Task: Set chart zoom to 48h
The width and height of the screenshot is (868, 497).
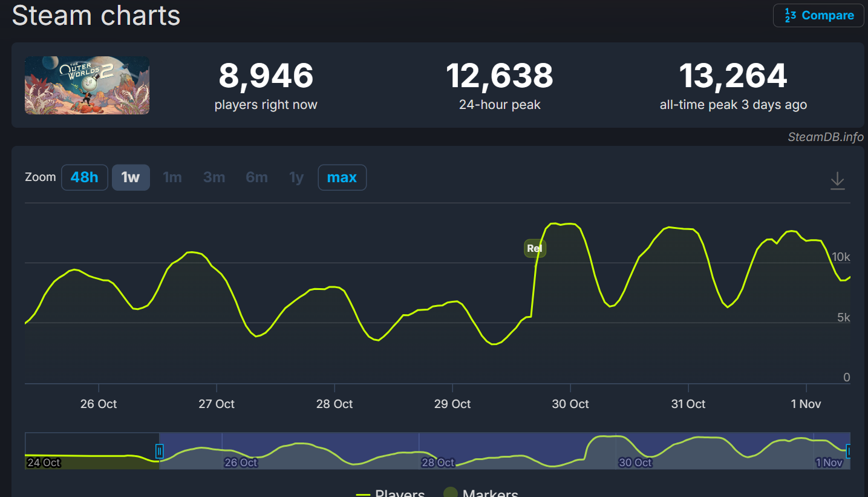Action: [x=84, y=177]
